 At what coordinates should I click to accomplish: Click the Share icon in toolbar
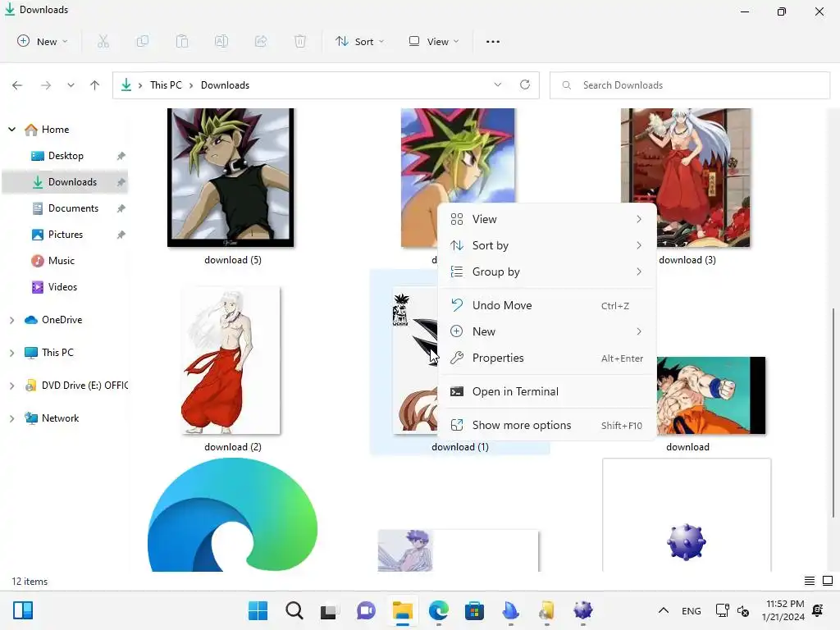coord(261,41)
